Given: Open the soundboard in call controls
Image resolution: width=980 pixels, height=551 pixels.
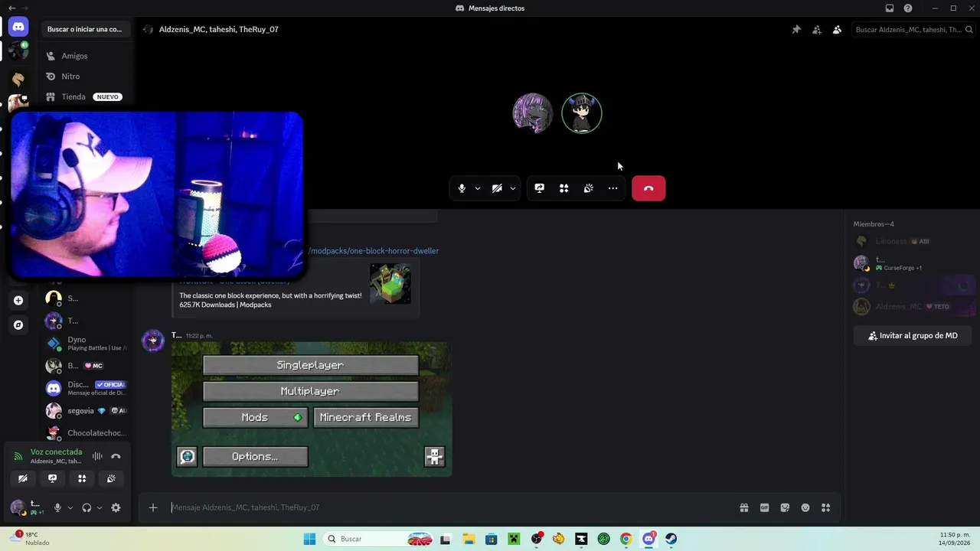Looking at the screenshot, I should tap(589, 188).
